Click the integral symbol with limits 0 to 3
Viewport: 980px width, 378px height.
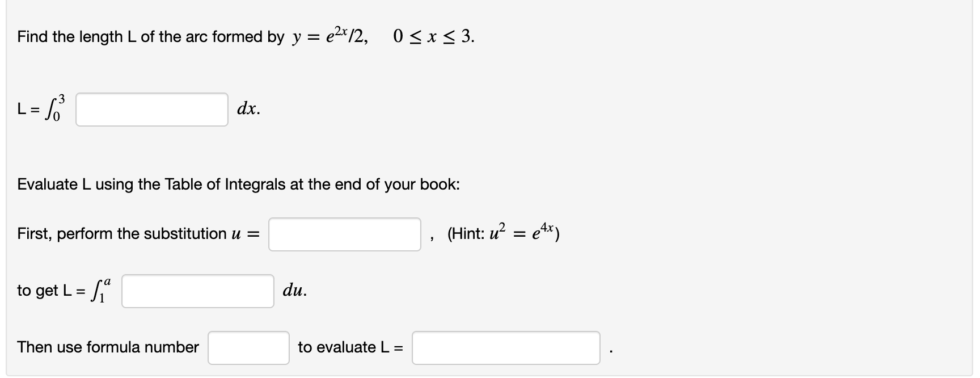click(x=55, y=108)
